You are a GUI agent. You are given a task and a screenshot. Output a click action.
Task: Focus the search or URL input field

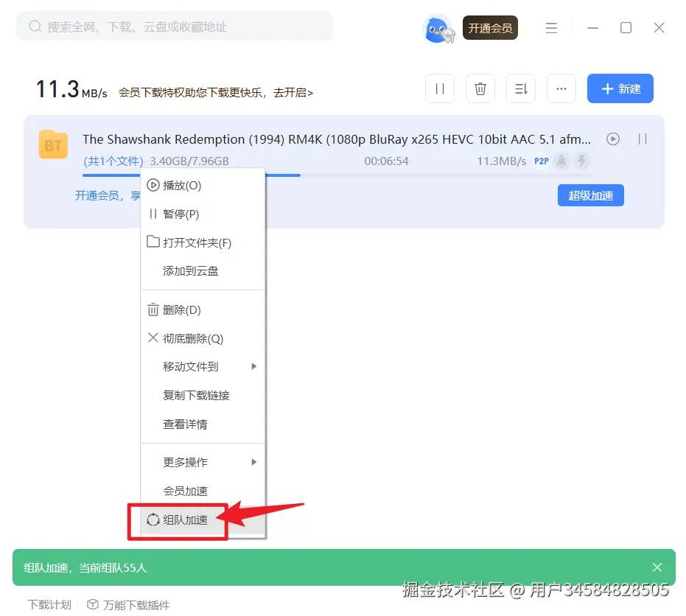175,27
